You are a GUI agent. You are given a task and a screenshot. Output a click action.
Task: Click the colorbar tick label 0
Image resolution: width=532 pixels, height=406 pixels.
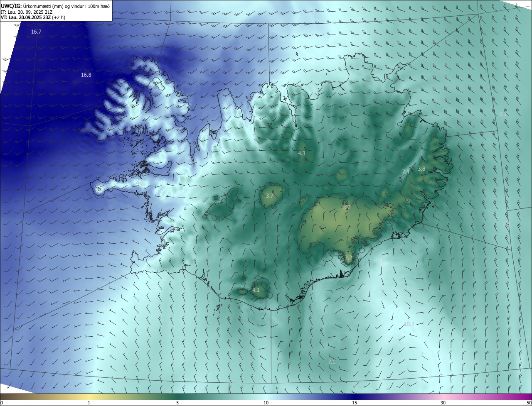pyautogui.click(x=2, y=403)
